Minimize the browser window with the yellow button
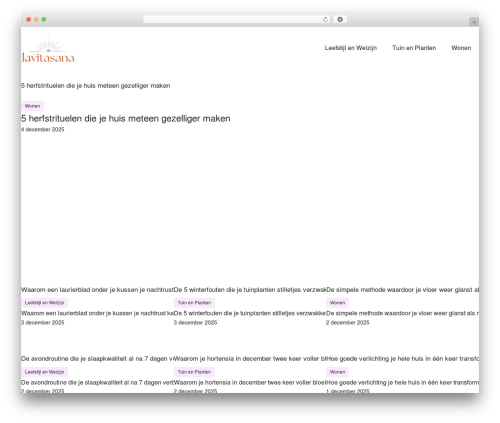 click(x=36, y=19)
